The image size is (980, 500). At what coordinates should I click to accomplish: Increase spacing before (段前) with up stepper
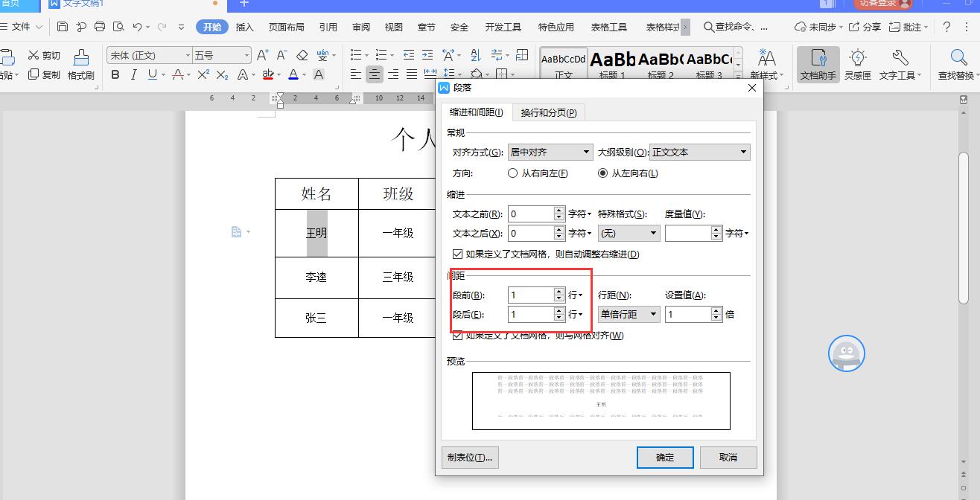click(559, 292)
